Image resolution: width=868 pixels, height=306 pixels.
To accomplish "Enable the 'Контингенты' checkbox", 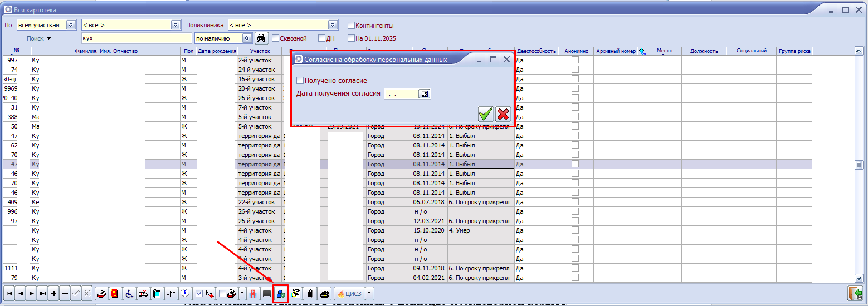I will [x=351, y=26].
